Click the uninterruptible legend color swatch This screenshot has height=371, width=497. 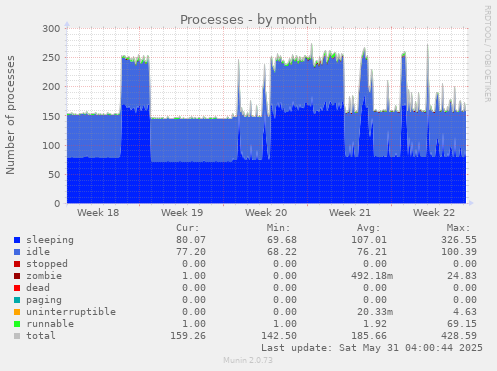(x=17, y=312)
